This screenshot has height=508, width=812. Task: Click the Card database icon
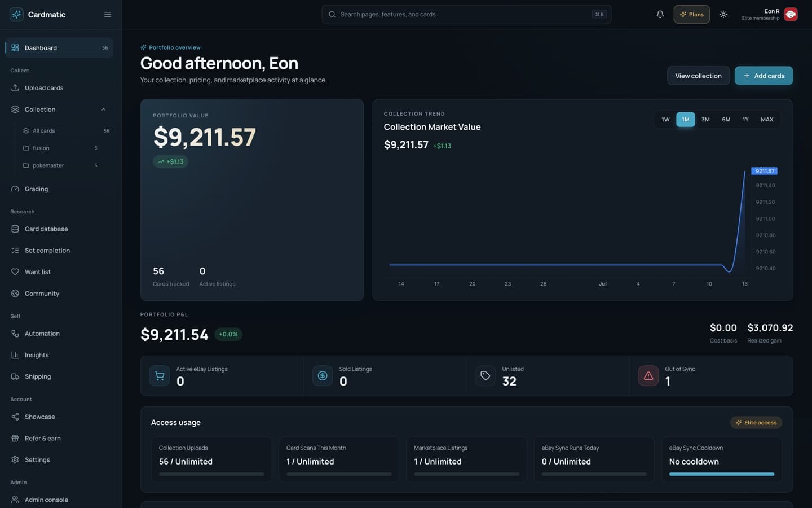15,229
